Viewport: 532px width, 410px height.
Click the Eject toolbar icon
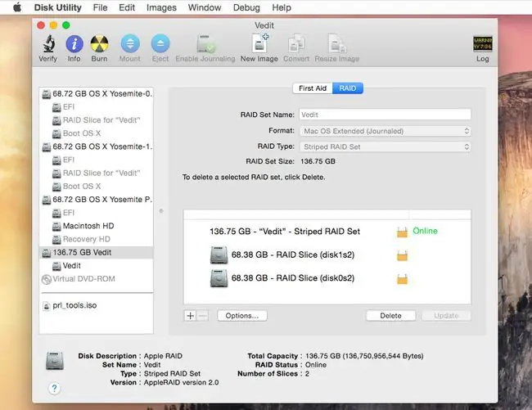point(160,44)
